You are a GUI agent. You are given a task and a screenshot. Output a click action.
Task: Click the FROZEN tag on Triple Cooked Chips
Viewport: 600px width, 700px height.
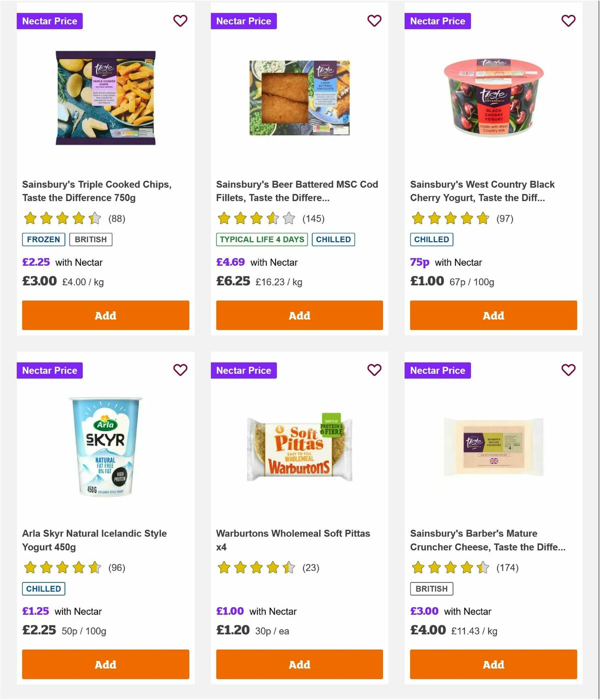click(x=43, y=239)
